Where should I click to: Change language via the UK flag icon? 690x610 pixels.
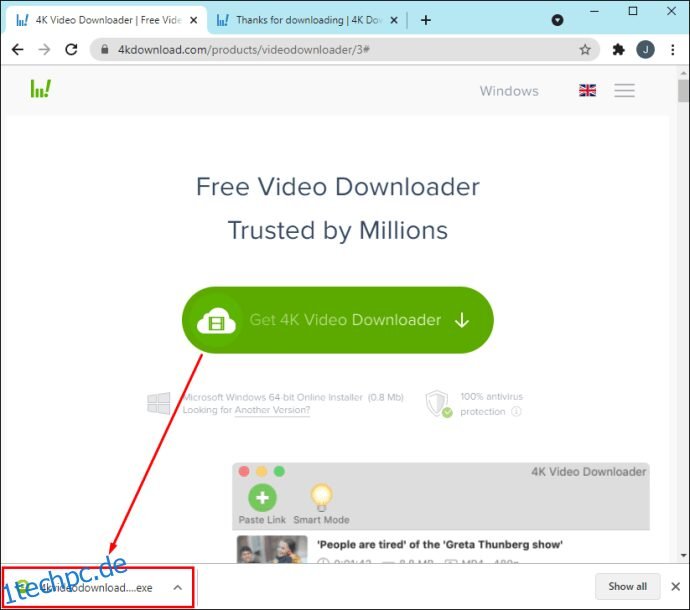[x=587, y=91]
